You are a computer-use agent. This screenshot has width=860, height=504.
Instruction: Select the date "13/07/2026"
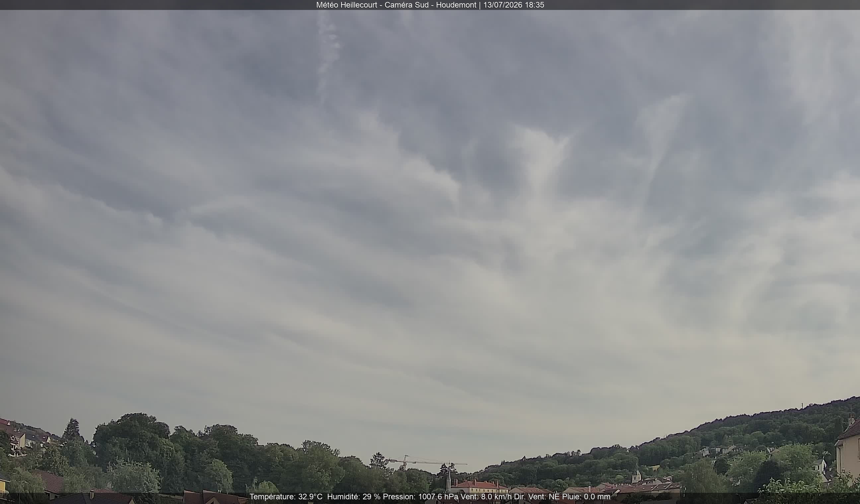pos(503,5)
